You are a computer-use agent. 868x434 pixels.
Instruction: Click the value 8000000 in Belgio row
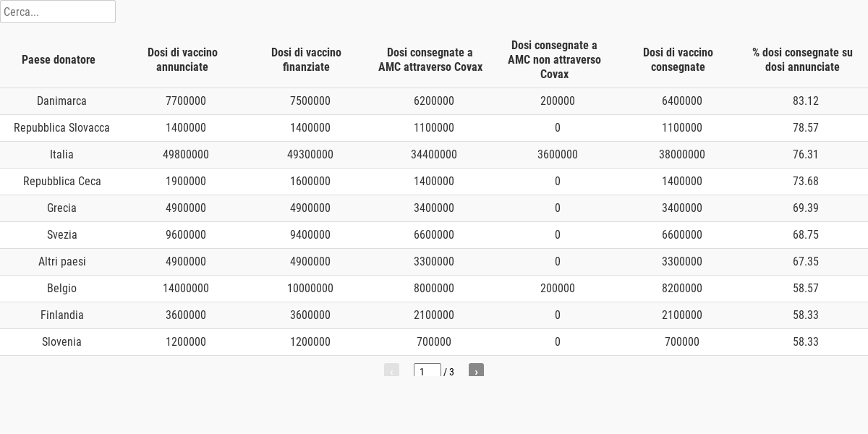[x=434, y=289]
